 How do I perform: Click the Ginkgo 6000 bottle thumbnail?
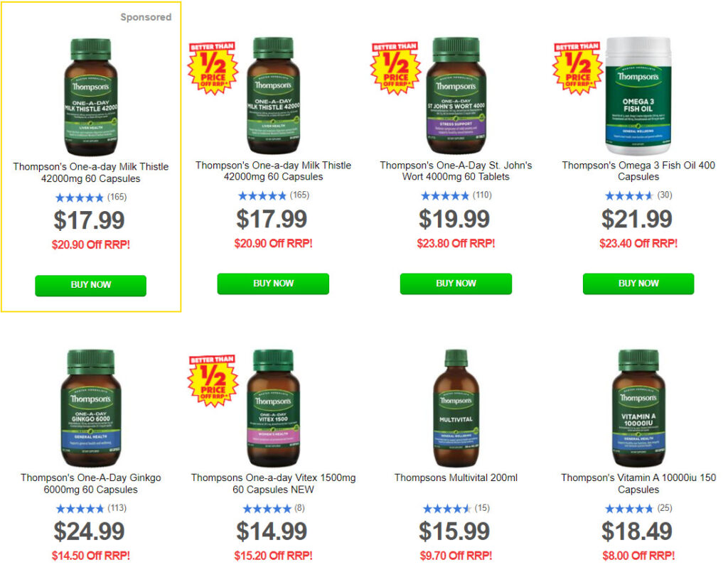(x=90, y=408)
